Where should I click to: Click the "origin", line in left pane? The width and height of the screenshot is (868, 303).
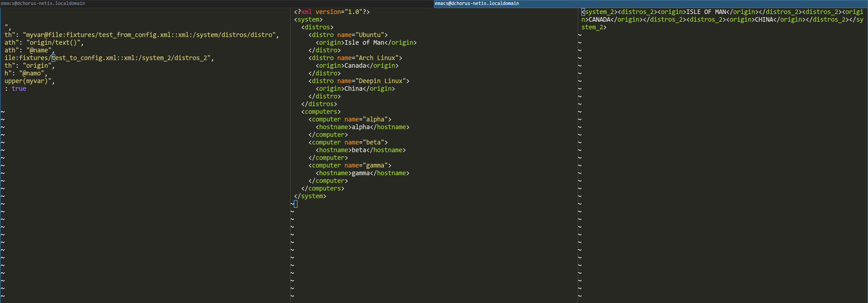[30, 65]
